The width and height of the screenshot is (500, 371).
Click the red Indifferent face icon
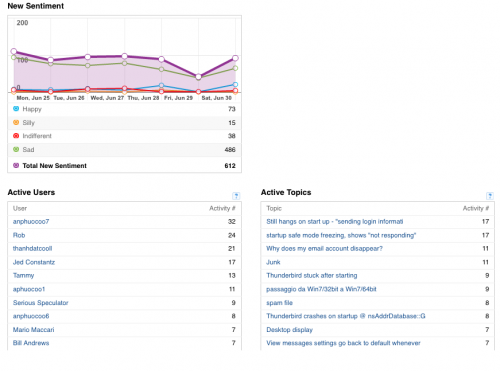[16, 136]
